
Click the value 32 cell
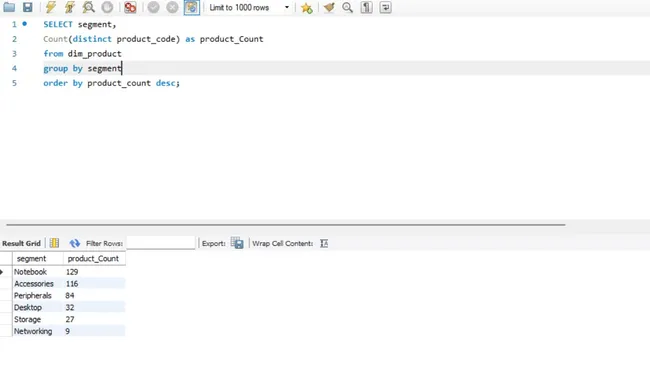[x=94, y=308]
